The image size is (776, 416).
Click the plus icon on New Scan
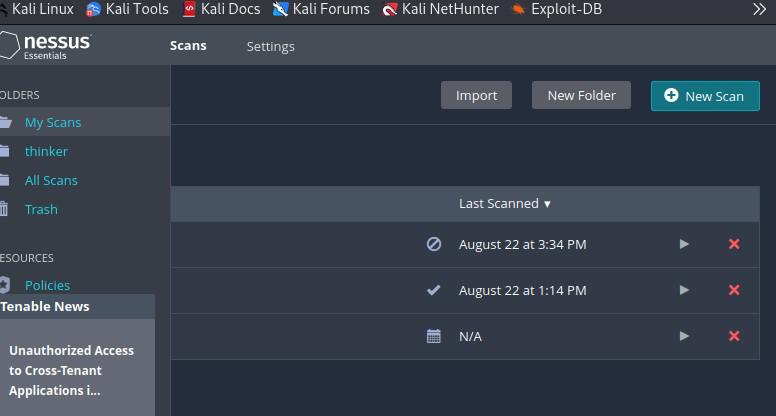coord(671,95)
